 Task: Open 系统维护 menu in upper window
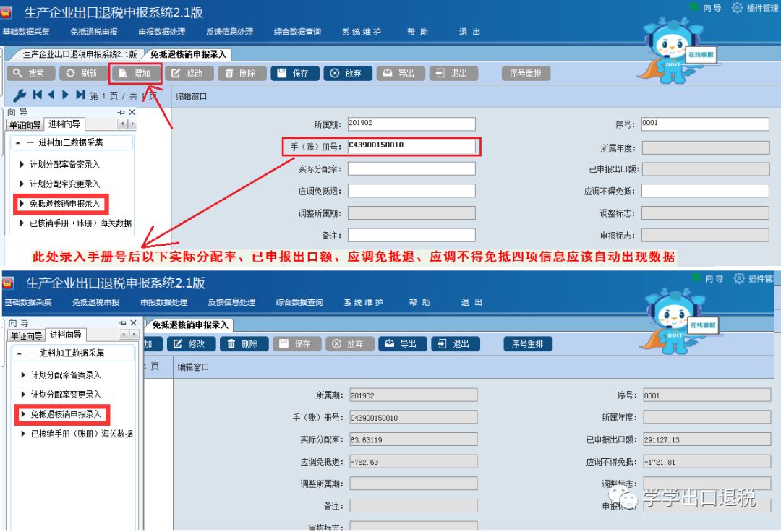(362, 32)
